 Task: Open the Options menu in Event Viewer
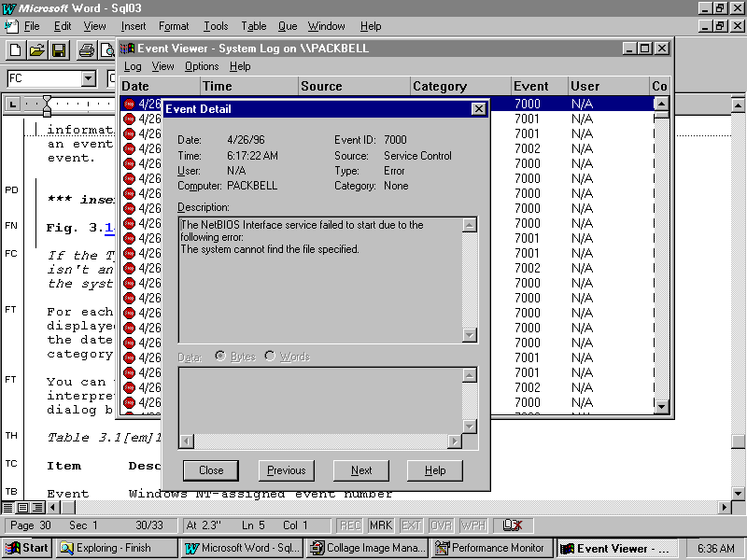[201, 66]
